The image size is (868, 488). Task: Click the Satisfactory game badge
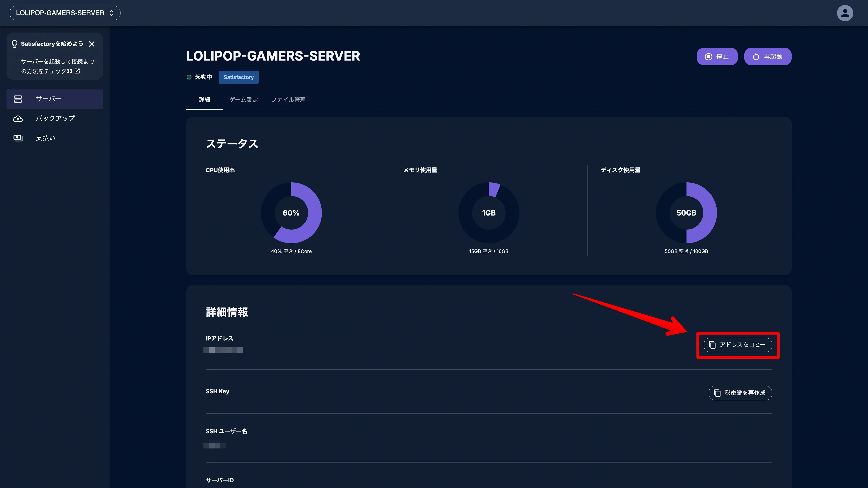tap(238, 77)
